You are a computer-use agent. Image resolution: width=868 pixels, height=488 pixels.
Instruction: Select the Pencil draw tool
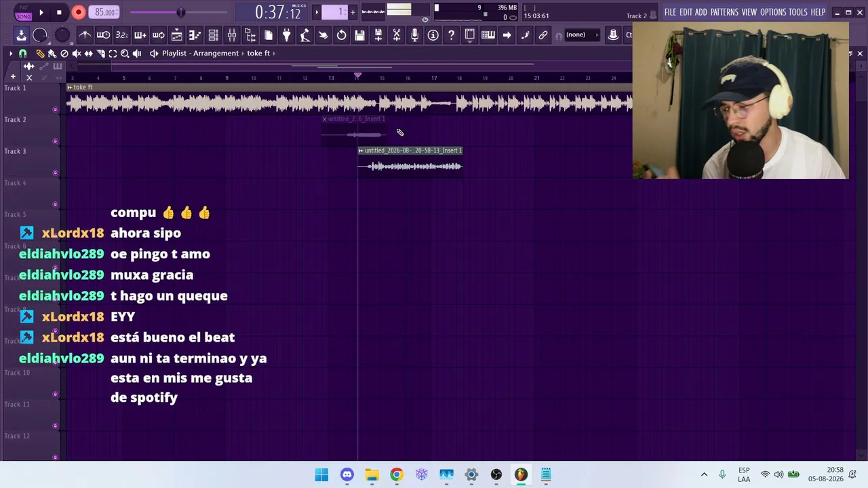[40, 53]
